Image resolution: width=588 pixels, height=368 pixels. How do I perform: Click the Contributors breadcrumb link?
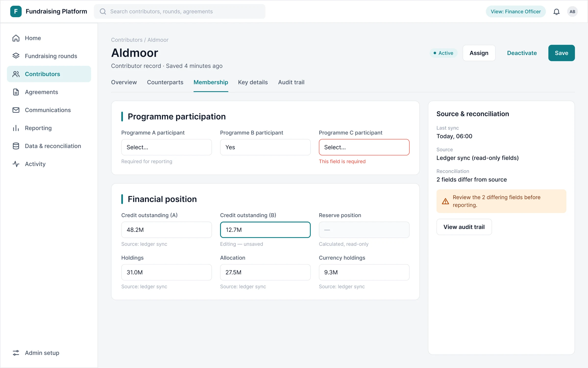[x=127, y=40]
